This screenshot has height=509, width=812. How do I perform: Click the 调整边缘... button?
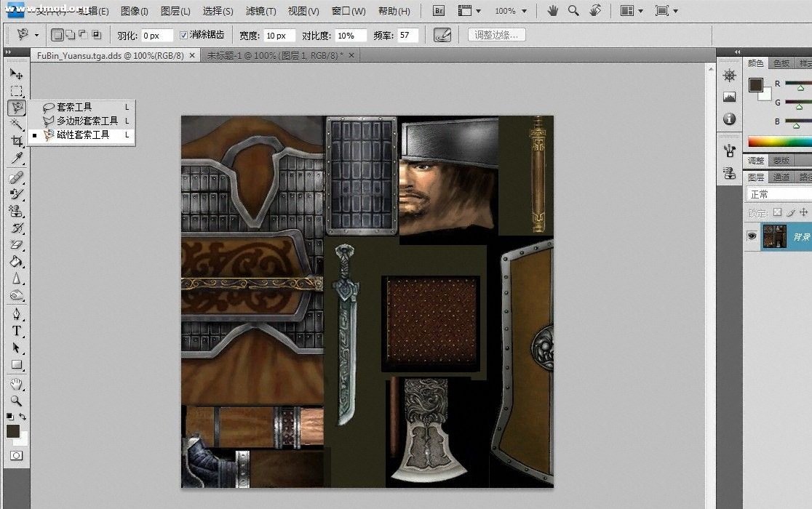coord(496,35)
